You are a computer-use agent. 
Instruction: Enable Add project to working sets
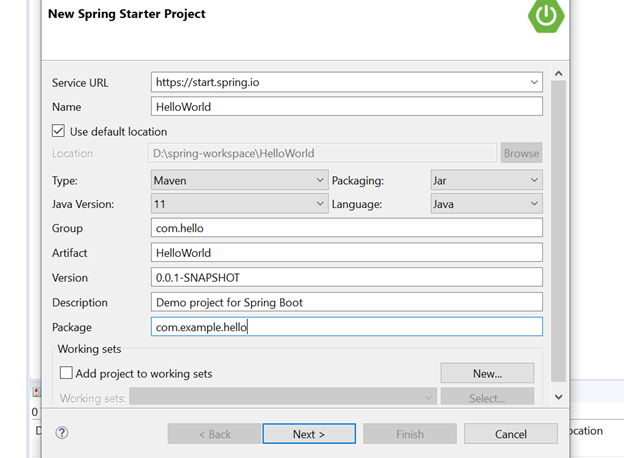(x=66, y=373)
